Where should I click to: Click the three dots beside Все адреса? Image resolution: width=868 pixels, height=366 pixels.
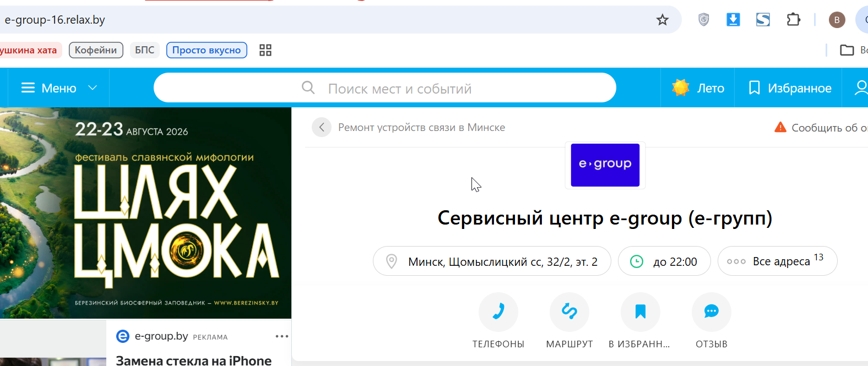(736, 261)
